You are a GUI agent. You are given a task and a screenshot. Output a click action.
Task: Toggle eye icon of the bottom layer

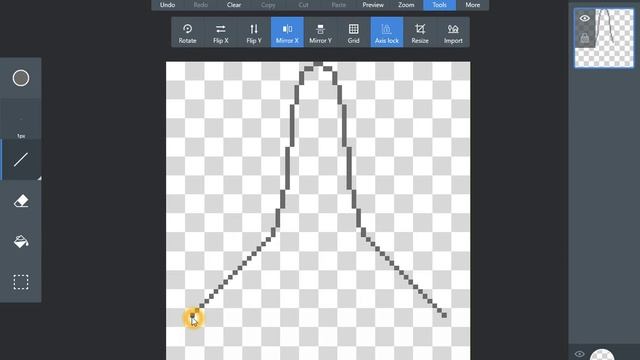579,354
